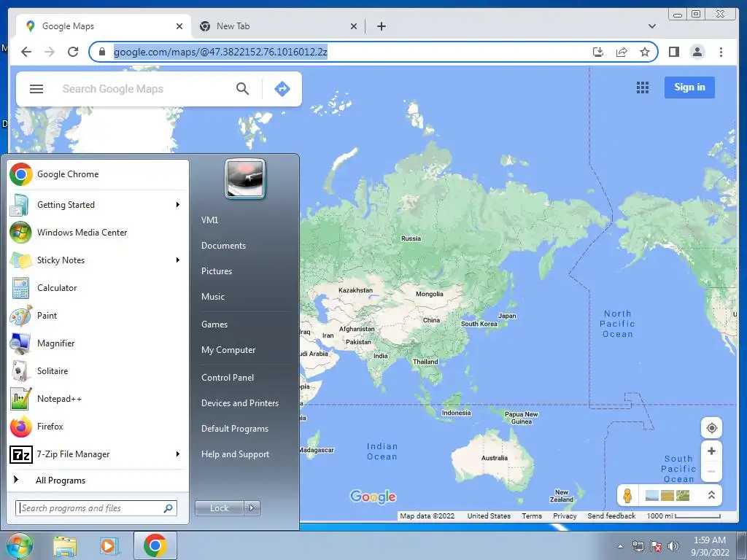View site information lock icon

(102, 52)
